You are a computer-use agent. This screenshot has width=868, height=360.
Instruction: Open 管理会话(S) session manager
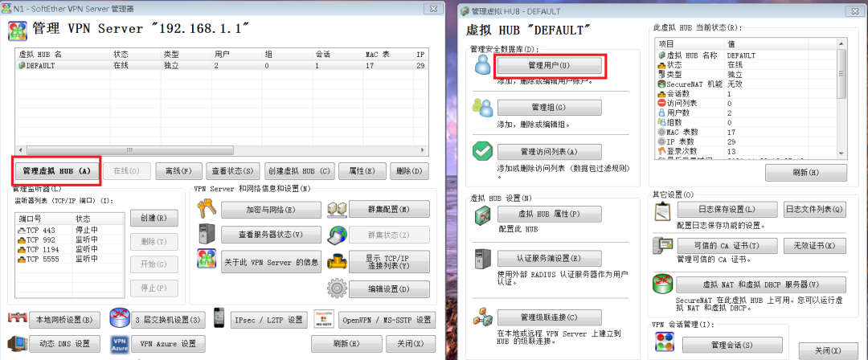(x=732, y=345)
